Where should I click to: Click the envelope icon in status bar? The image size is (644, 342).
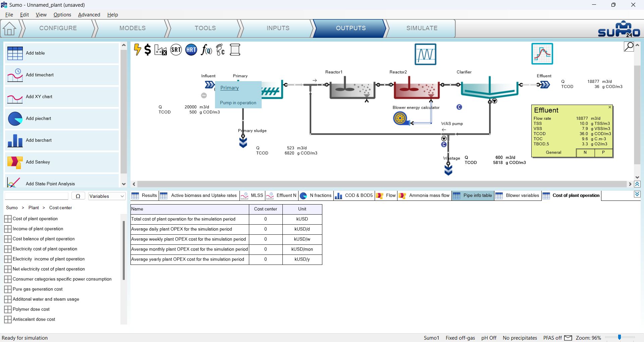(x=568, y=338)
